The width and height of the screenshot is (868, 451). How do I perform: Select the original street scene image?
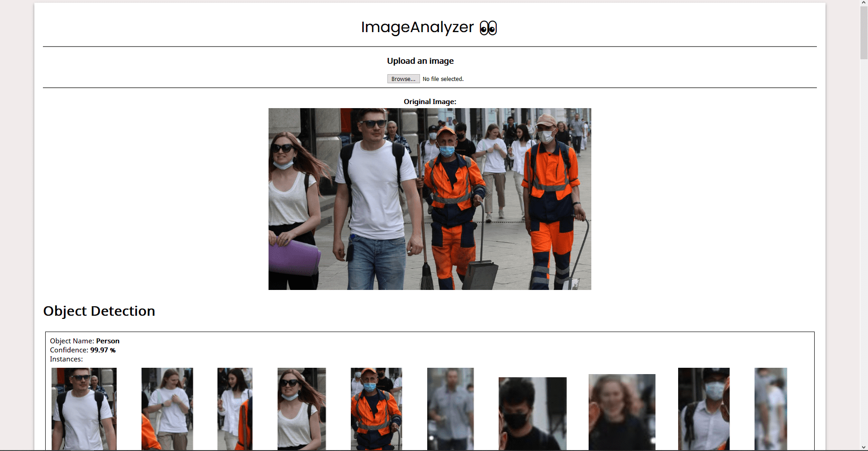click(429, 198)
